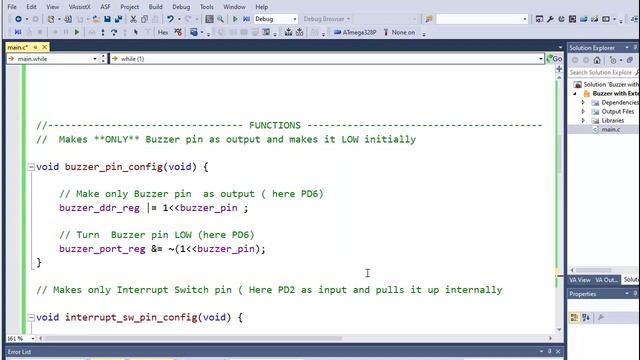Select main.c in Solution Explorer
This screenshot has width=640, height=360.
611,129
